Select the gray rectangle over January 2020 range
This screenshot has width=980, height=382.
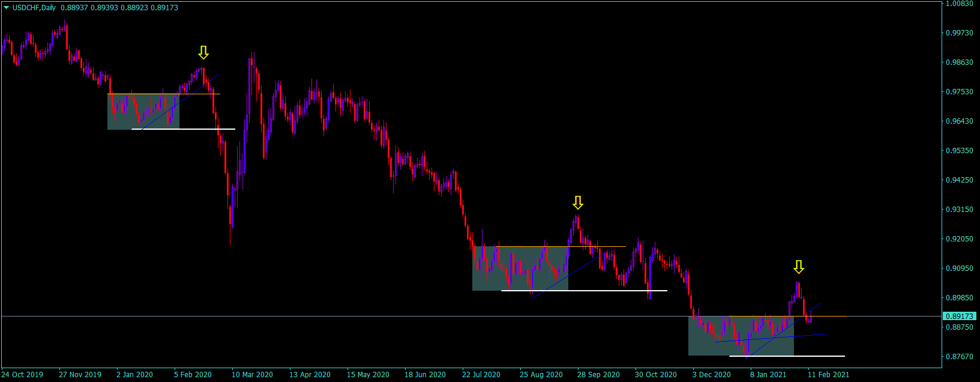143,112
